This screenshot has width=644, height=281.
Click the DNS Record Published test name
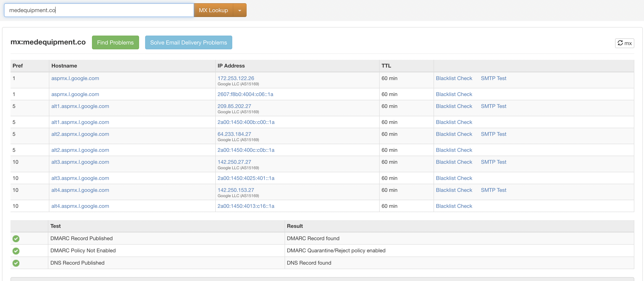77,263
